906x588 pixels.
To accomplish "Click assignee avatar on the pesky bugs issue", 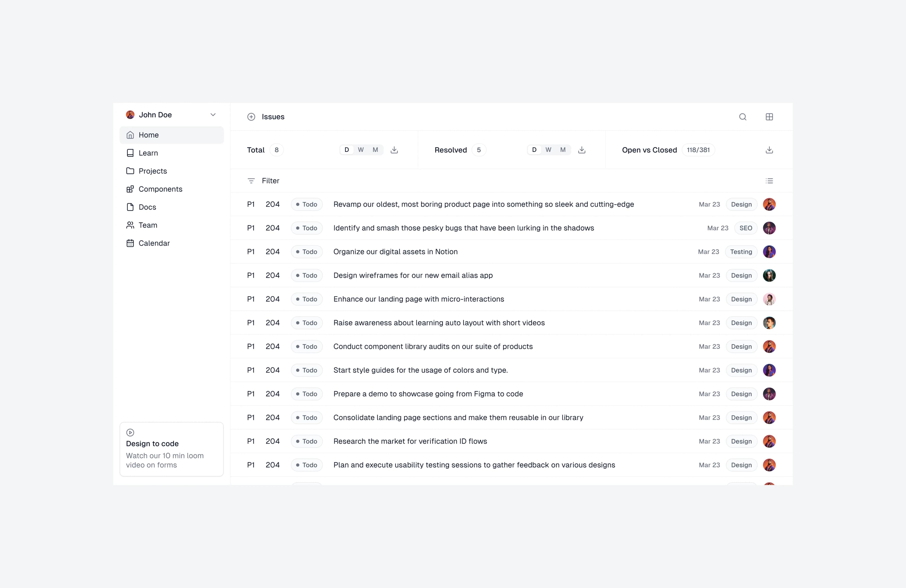I will [x=769, y=228].
